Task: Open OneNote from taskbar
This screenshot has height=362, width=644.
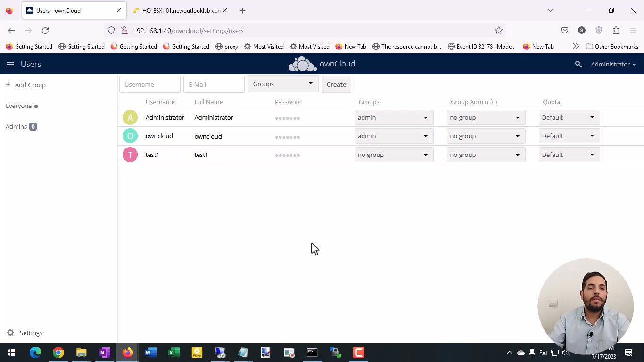Action: pos(104,353)
